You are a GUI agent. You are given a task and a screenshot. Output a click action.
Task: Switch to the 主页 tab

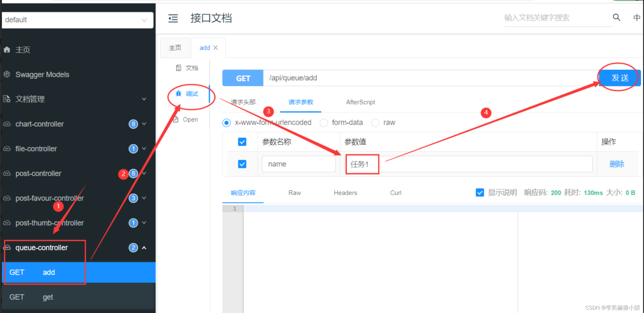(175, 48)
